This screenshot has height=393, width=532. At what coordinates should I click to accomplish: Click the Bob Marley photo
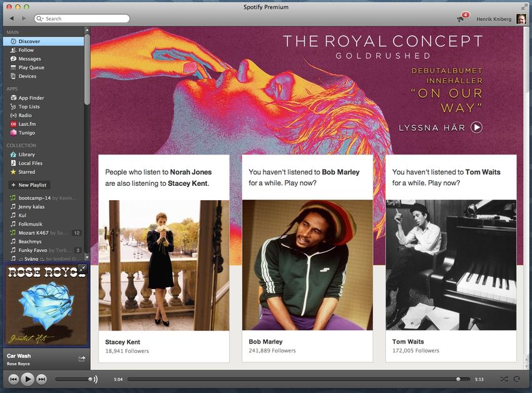(307, 265)
